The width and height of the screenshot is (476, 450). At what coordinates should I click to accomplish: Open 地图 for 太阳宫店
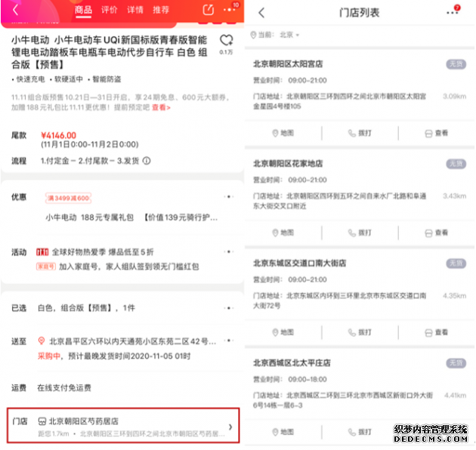click(x=283, y=133)
